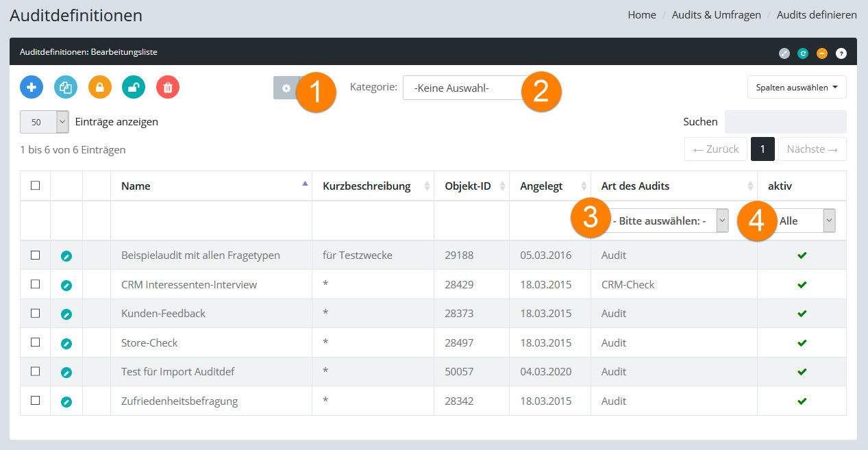
Task: Click the white help question mark icon
Action: pos(841,53)
